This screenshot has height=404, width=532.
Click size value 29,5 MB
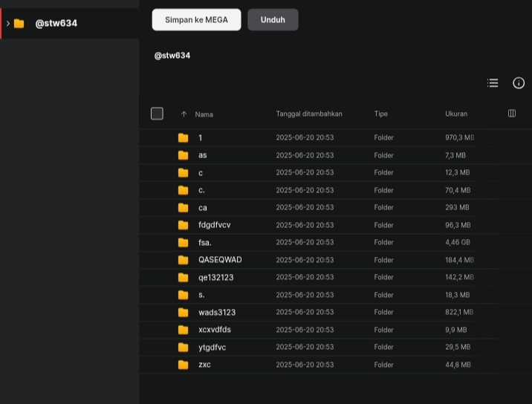point(458,348)
